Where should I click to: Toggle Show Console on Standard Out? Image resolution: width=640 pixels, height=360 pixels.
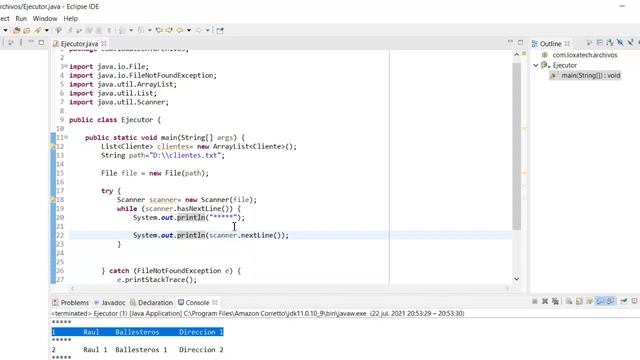600,301
